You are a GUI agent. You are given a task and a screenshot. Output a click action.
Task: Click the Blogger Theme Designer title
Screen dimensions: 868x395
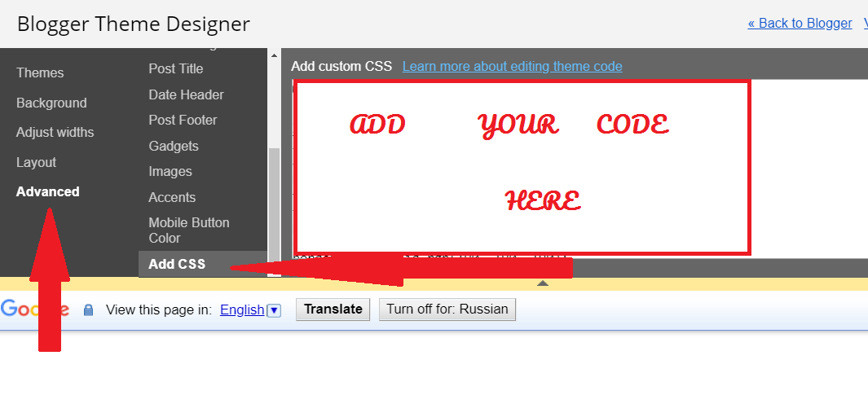click(134, 24)
